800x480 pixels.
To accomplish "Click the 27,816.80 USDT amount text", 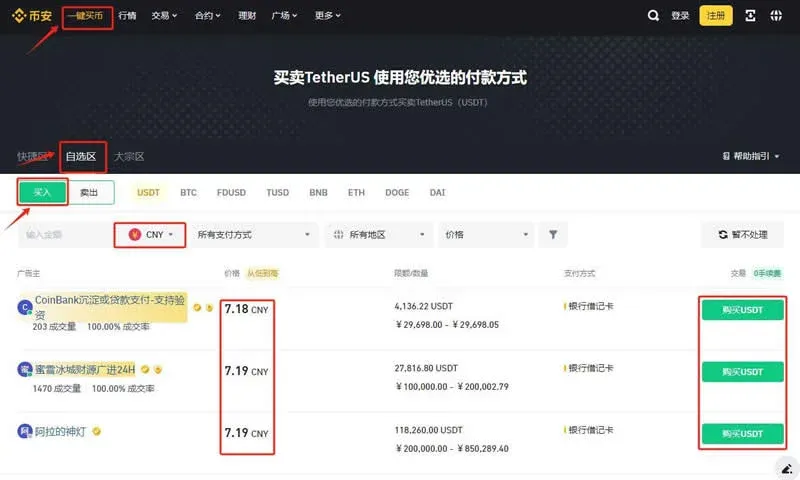I will click(426, 368).
